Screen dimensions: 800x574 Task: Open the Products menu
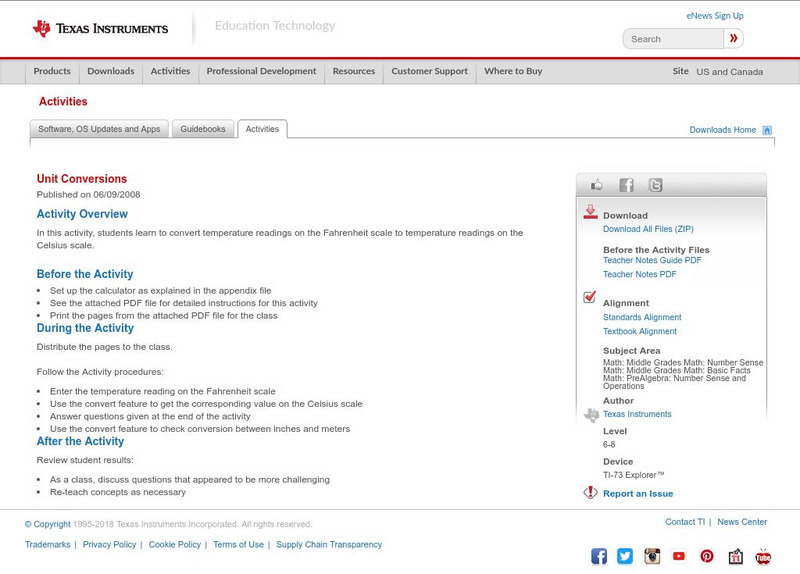click(52, 71)
